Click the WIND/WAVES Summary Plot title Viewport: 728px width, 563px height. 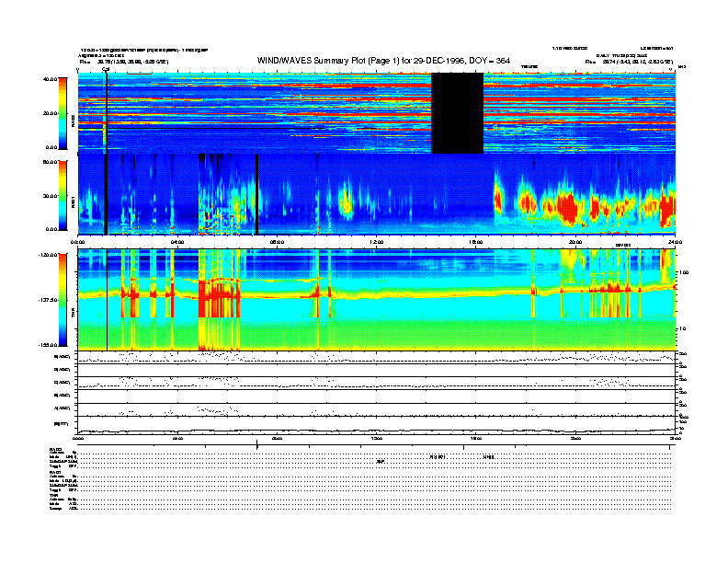pyautogui.click(x=383, y=61)
